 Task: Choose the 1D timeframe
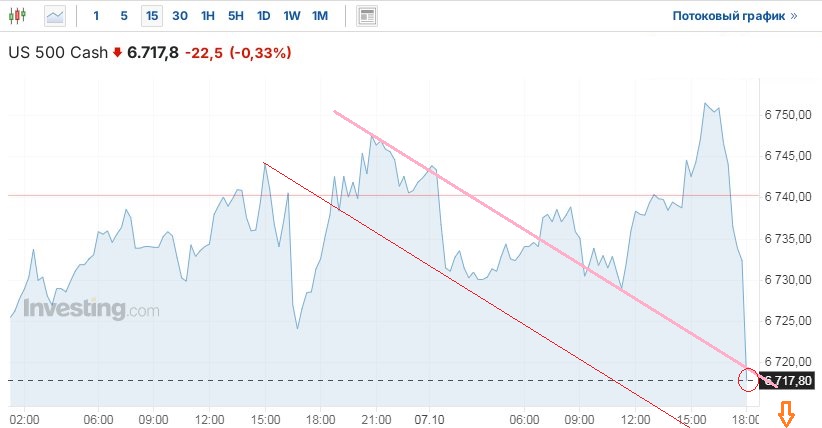pos(263,16)
